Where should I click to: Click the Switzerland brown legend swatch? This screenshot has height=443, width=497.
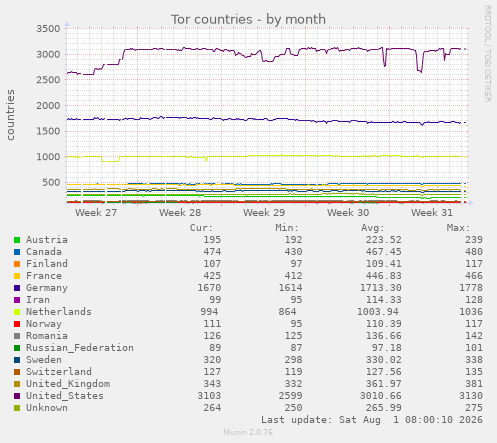[17, 372]
